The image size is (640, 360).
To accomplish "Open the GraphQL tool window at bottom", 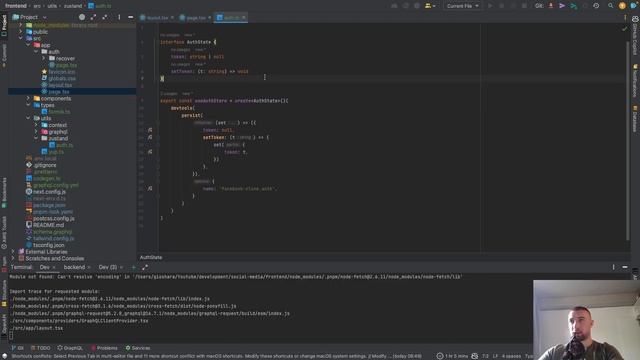I will 70,348.
